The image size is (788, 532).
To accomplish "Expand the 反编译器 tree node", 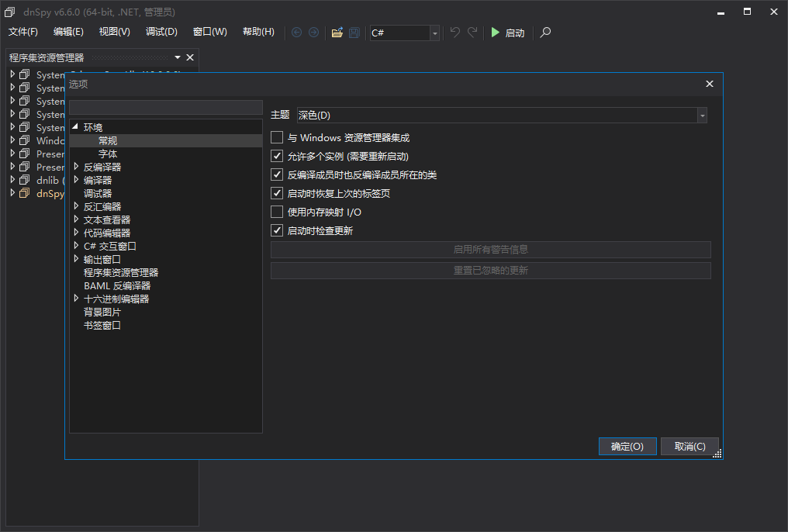I will [x=76, y=166].
